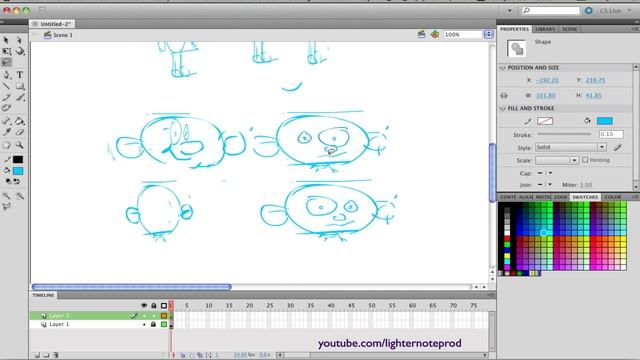Toggle Onion Skin Outlines button
640x360 pixels.
pos(191,356)
